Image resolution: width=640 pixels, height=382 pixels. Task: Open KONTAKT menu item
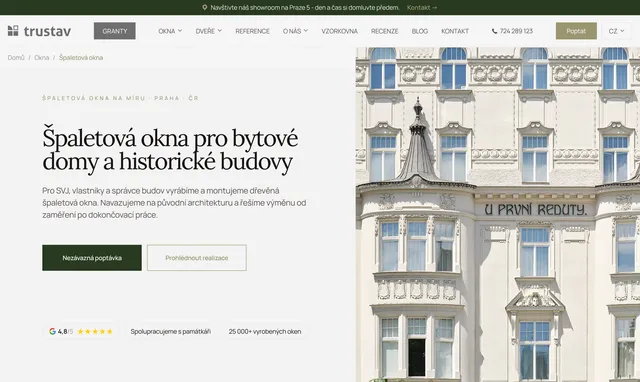[455, 31]
